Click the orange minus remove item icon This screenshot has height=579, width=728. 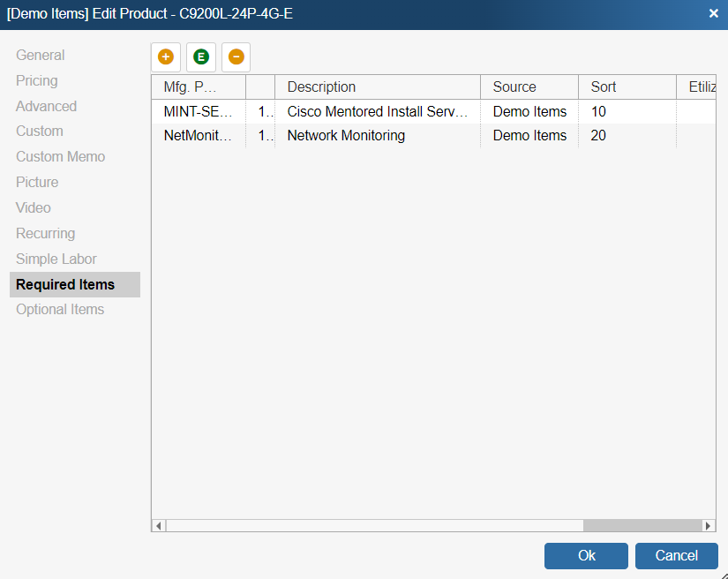tap(236, 57)
